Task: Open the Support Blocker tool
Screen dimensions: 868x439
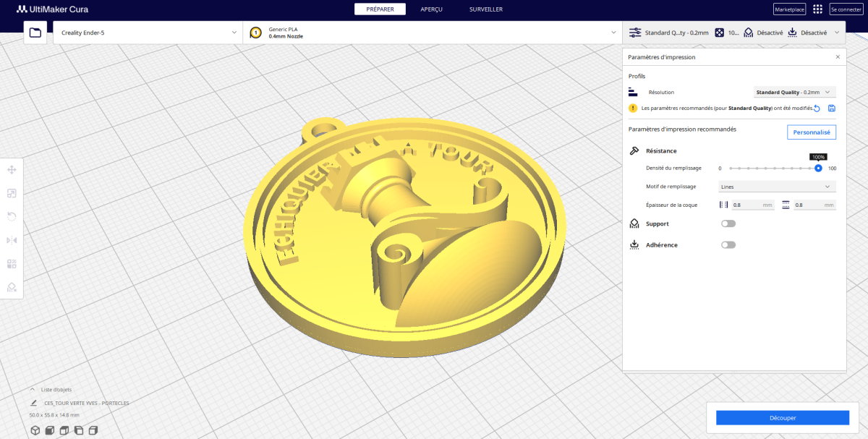Action: tap(12, 287)
